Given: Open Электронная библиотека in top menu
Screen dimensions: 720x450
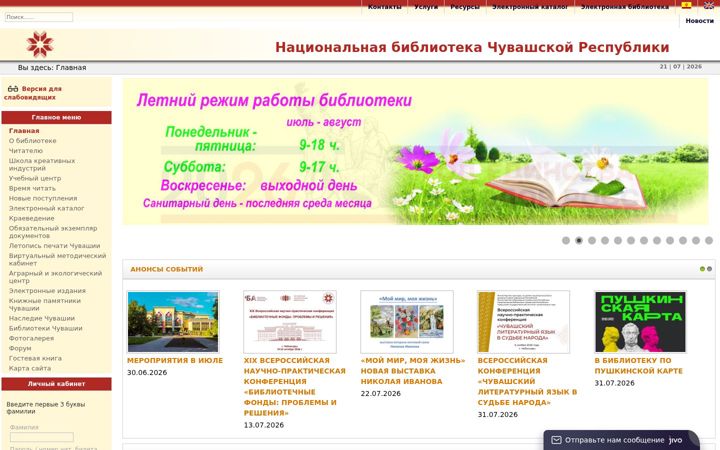Looking at the screenshot, I should (x=624, y=7).
